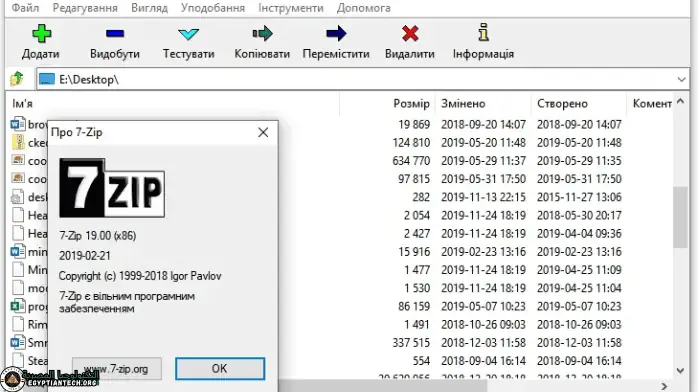Screen dimensions: 698x392
Task: Open the Інструменти menu
Action: pos(291,8)
